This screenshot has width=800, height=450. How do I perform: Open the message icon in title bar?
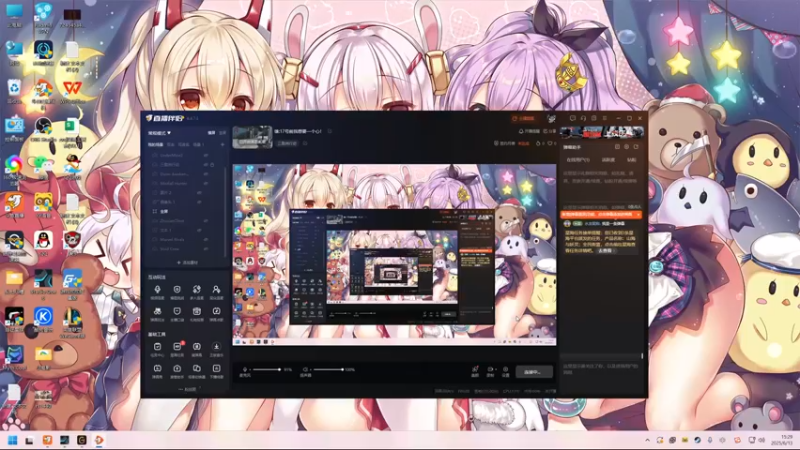tap(572, 118)
